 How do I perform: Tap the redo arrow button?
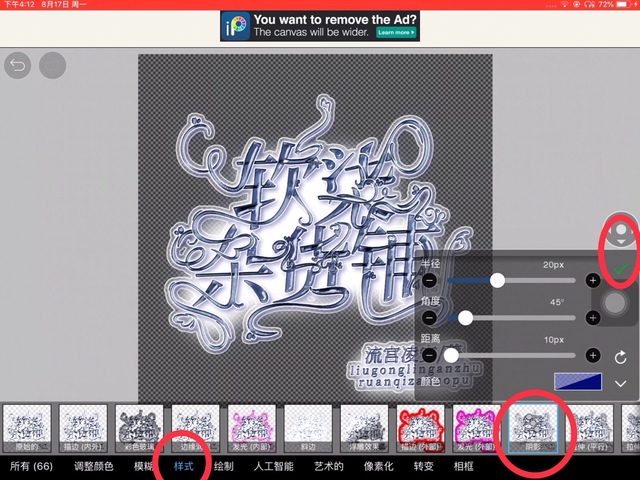pos(52,67)
